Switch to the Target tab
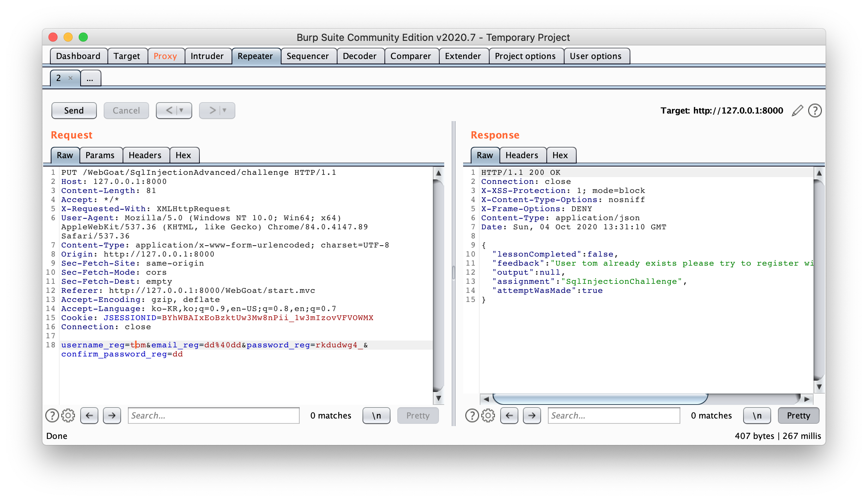 coord(127,56)
